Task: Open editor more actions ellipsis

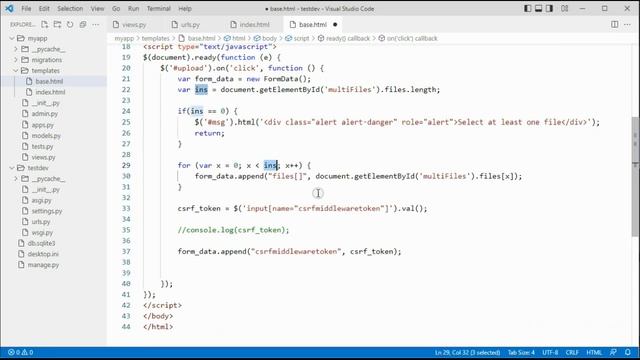Action: 627,24
